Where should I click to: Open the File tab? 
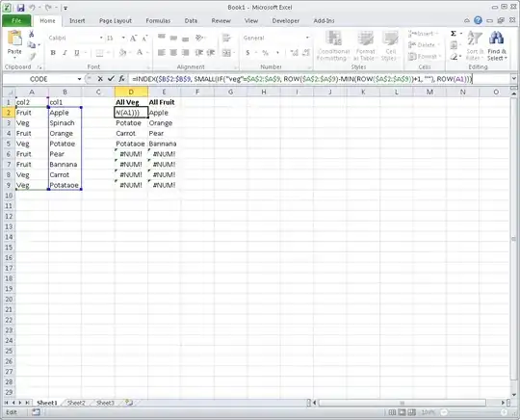[x=16, y=20]
